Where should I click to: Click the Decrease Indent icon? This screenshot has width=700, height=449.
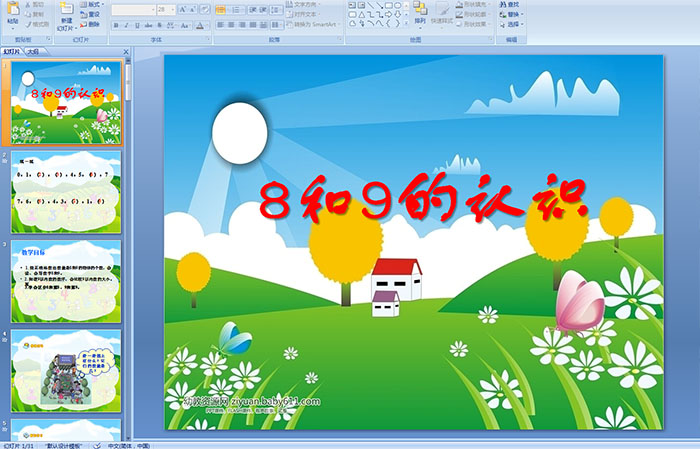[253, 9]
